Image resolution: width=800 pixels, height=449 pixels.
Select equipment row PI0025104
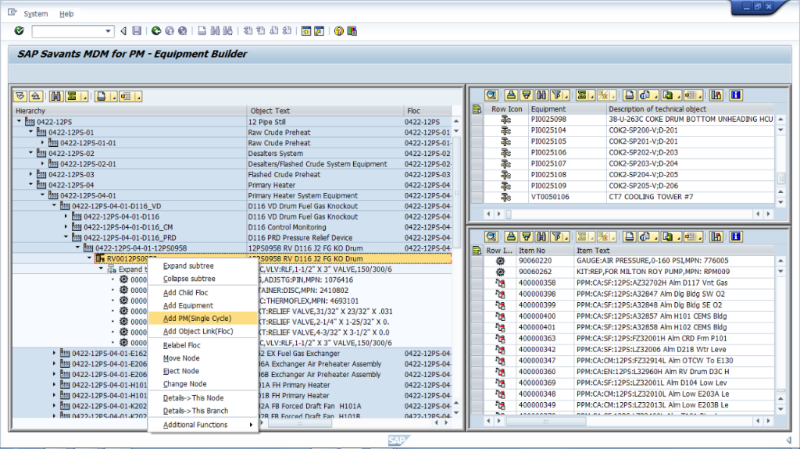(622, 130)
